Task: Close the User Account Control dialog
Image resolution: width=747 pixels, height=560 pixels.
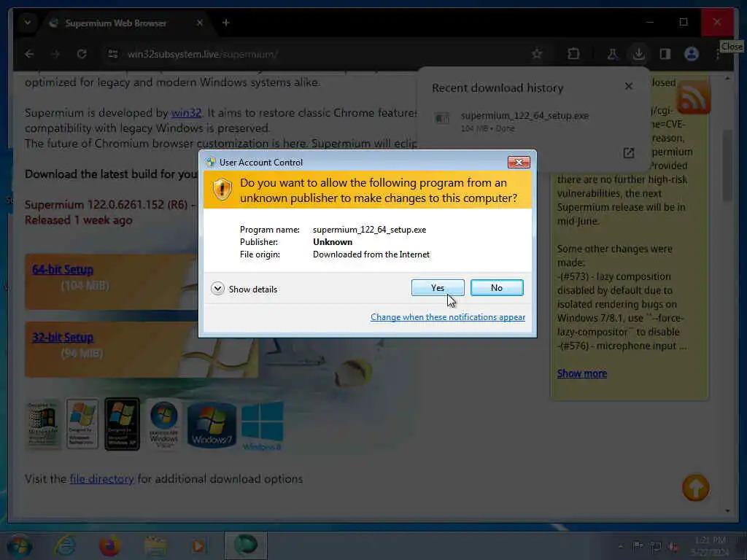Action: pos(519,163)
